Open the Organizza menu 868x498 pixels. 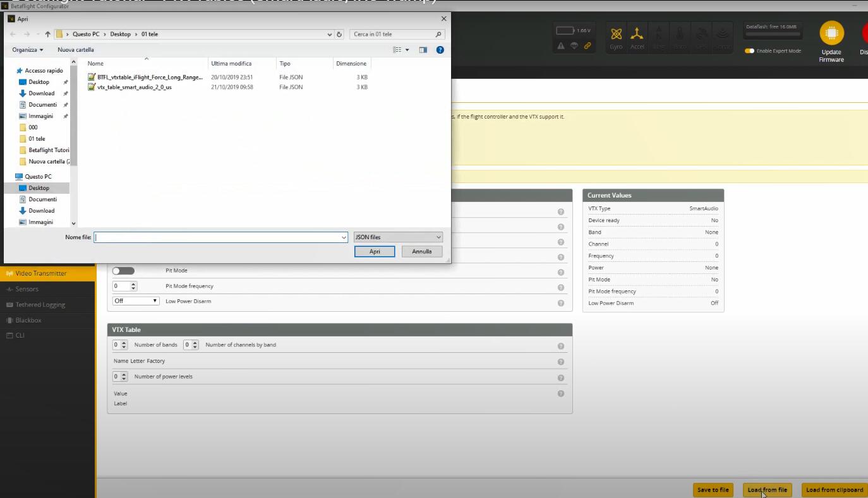pyautogui.click(x=28, y=50)
